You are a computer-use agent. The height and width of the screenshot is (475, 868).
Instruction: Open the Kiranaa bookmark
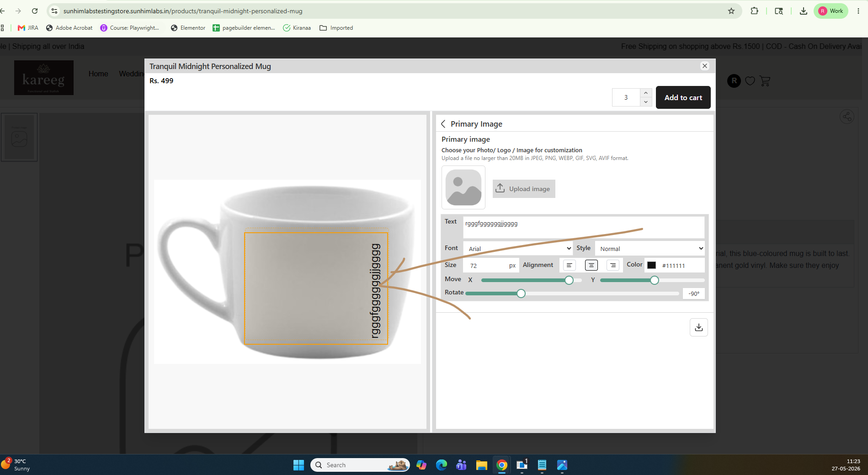[x=297, y=28]
